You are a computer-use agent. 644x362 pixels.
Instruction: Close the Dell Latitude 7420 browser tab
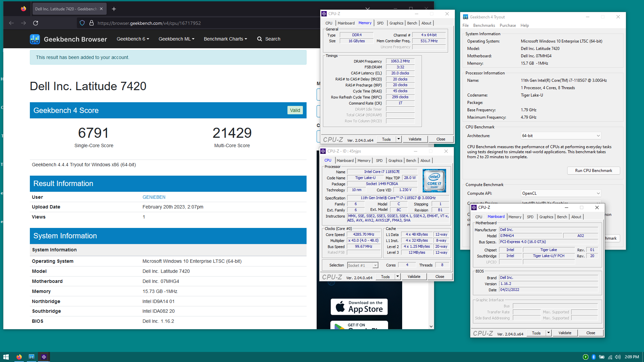101,9
